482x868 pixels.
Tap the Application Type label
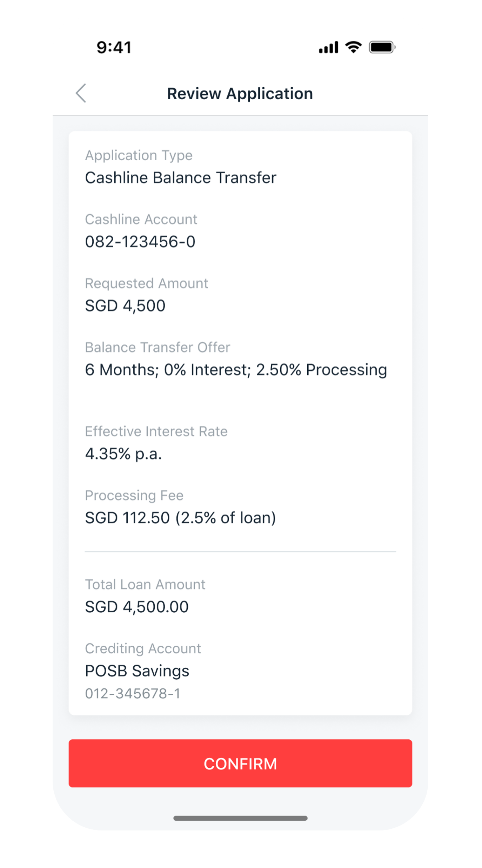pyautogui.click(x=139, y=155)
